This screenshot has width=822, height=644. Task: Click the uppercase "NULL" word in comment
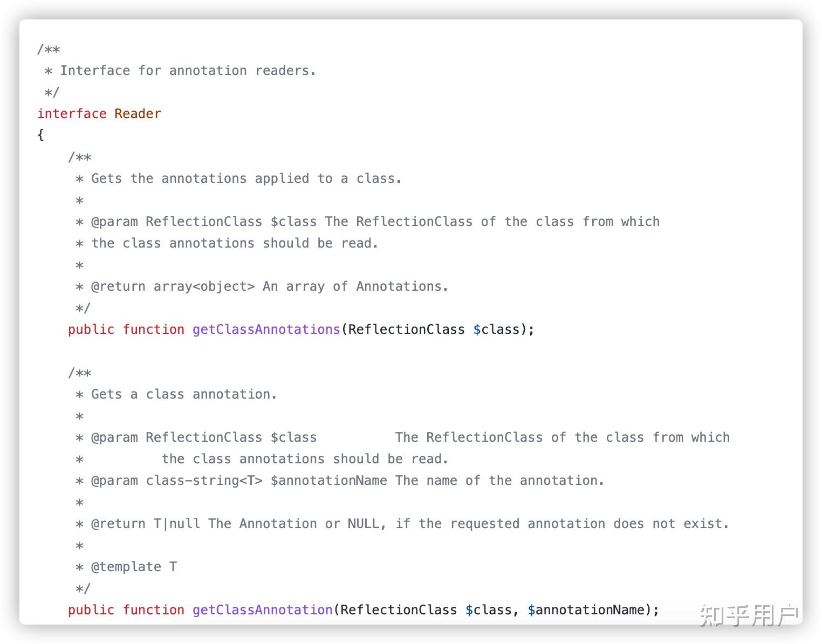pyautogui.click(x=363, y=524)
